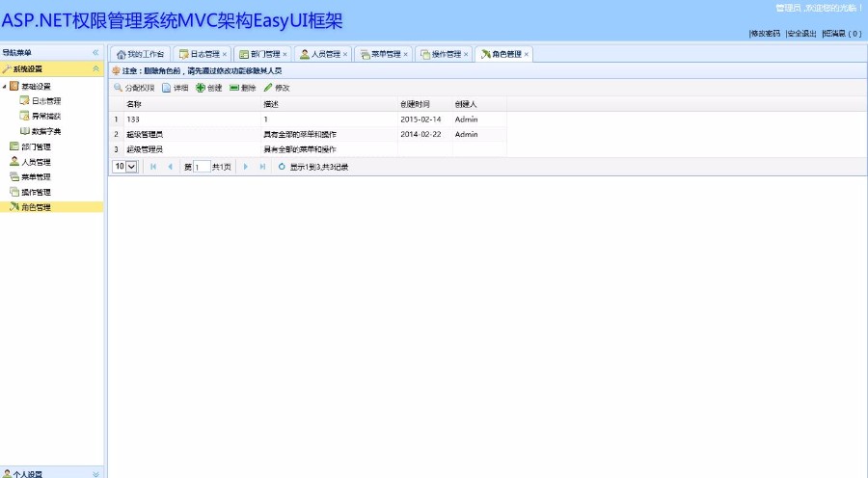
Task: Close the 操作管理 tab
Action: 466,54
